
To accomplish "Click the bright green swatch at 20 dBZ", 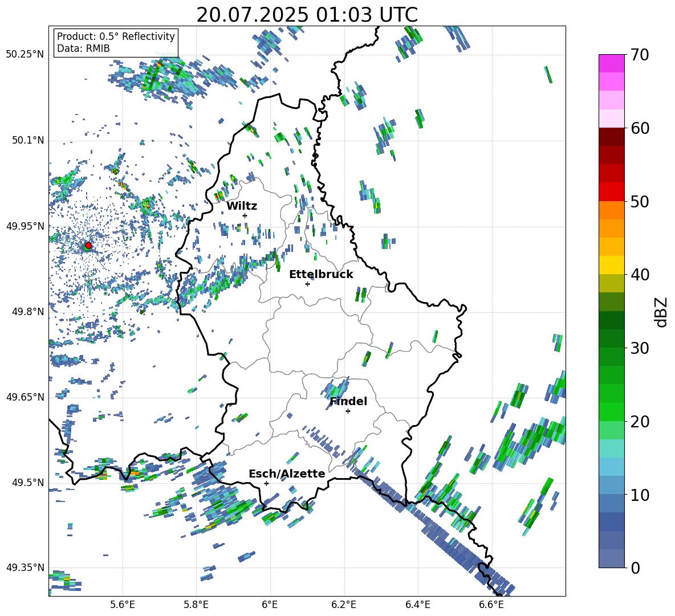I will 611,411.
